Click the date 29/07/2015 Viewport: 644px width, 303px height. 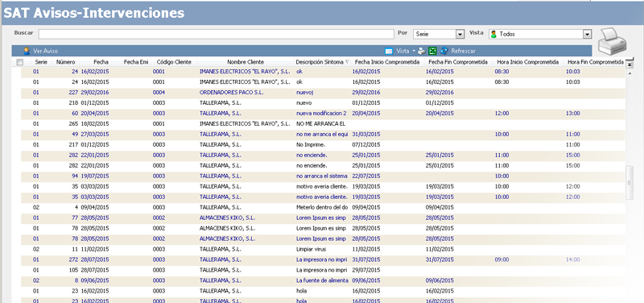click(366, 270)
